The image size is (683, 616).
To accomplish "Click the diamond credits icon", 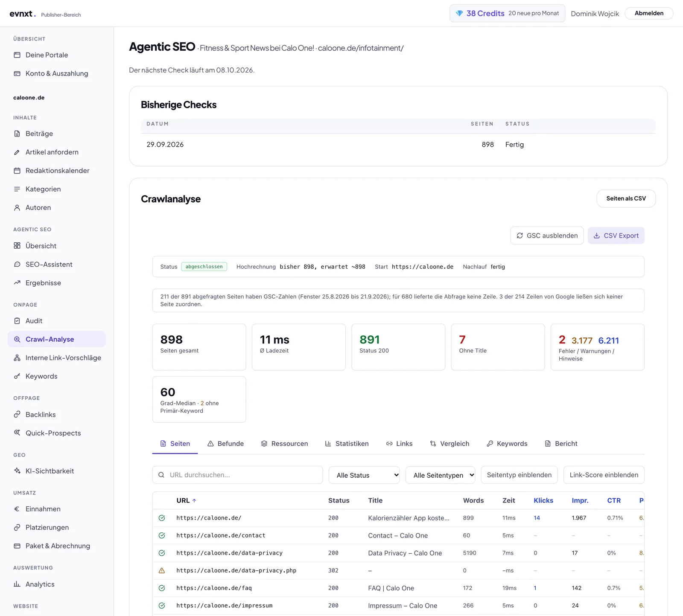I will [459, 13].
